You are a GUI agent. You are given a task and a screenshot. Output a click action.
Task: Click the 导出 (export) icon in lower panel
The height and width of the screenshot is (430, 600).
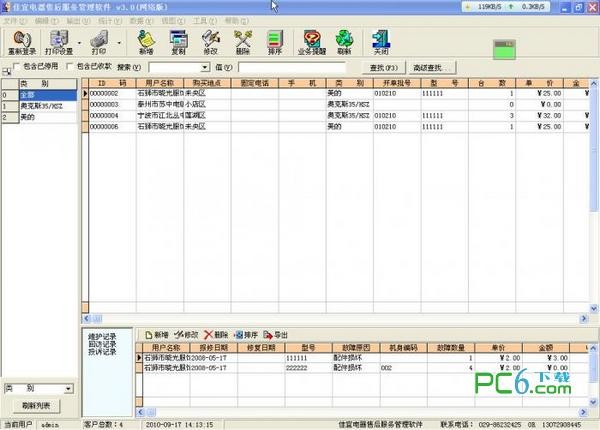(x=276, y=335)
